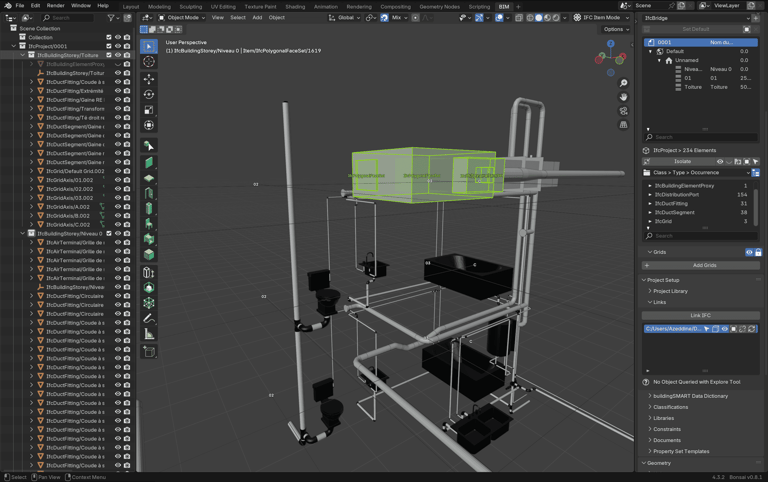
Task: Click the blue Z axis on navigation gizmo
Action: [x=611, y=44]
